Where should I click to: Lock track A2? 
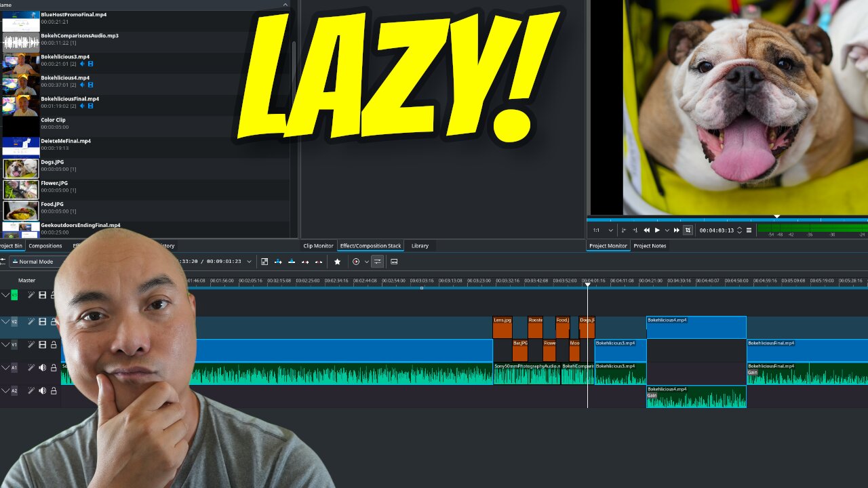54,390
